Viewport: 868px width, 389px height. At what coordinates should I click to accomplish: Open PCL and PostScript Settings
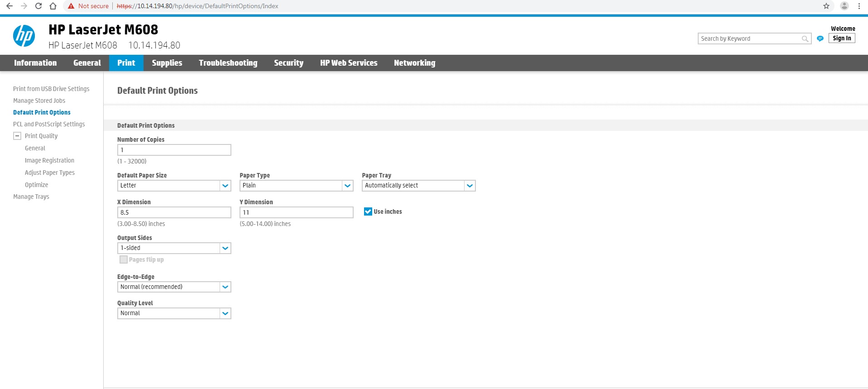point(49,124)
